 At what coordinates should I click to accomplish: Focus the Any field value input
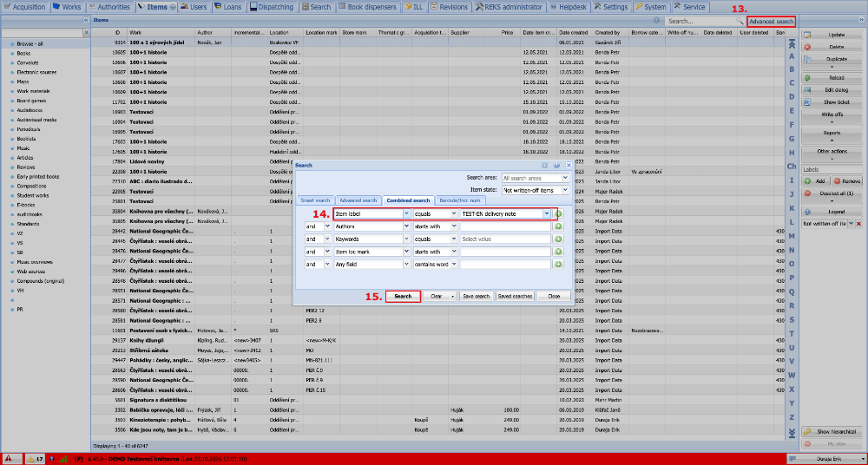505,265
